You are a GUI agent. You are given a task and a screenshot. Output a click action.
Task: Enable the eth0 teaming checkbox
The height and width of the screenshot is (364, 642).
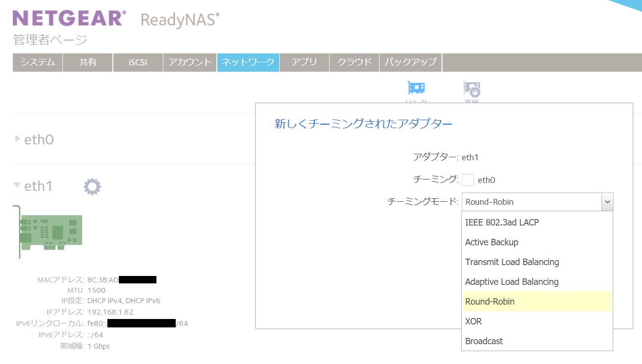click(468, 180)
